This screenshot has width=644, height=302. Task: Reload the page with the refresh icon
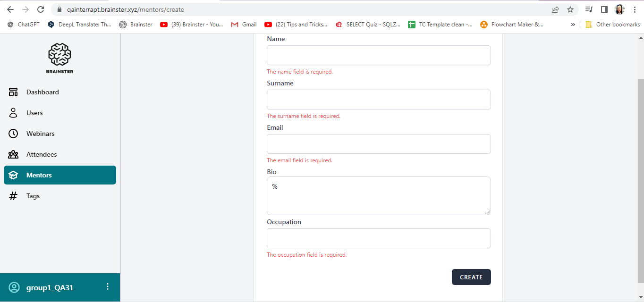pos(41,9)
